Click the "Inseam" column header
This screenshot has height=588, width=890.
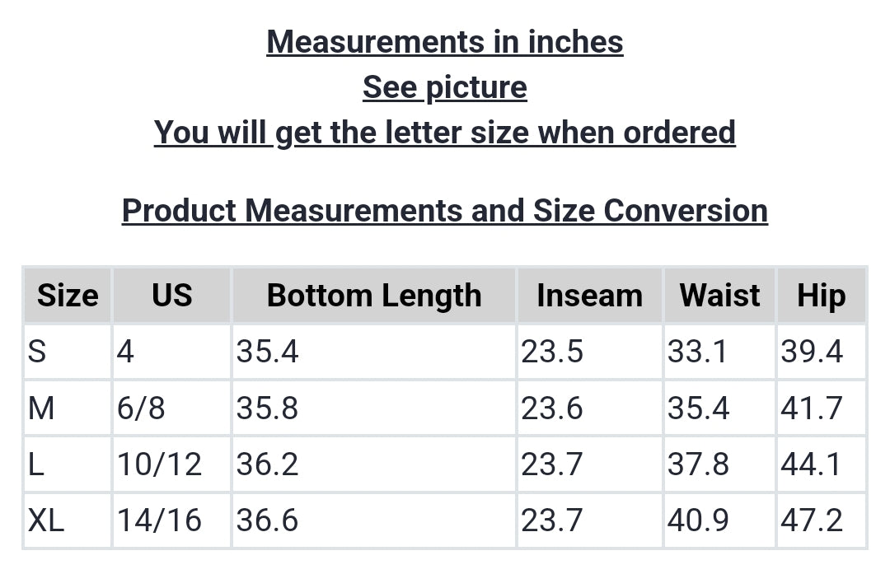[x=589, y=295]
